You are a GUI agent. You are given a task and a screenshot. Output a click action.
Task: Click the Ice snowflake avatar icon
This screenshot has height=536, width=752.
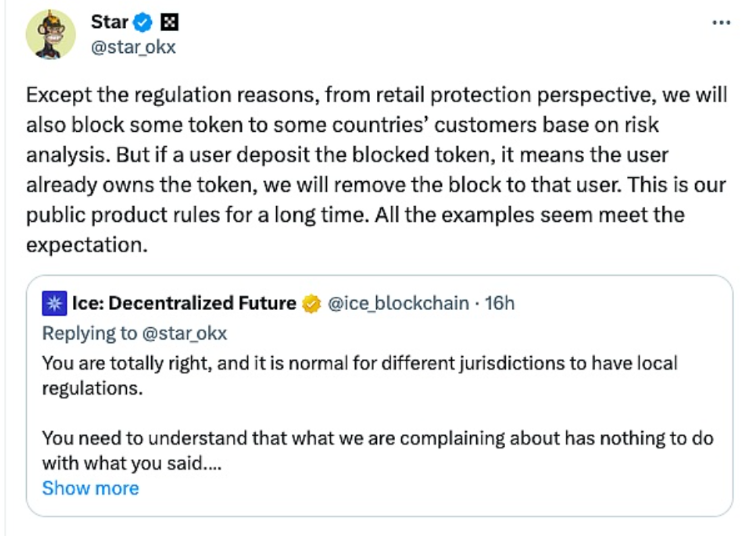click(x=55, y=303)
